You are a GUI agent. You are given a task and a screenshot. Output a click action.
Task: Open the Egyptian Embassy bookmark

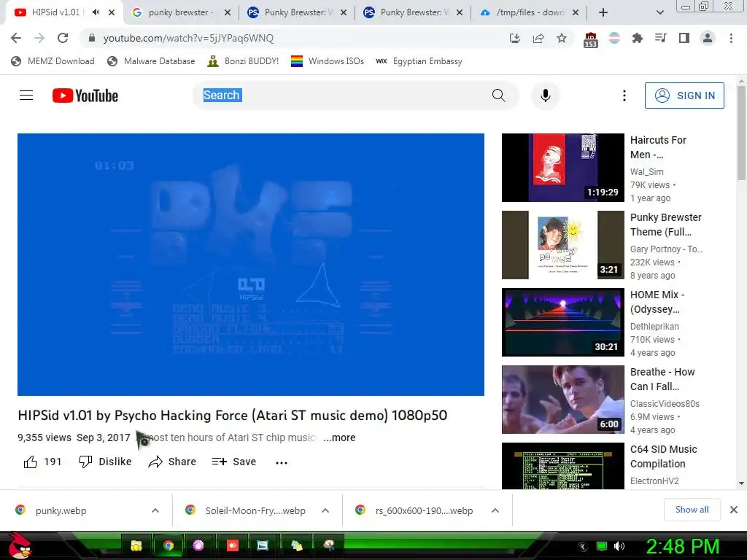coord(419,61)
